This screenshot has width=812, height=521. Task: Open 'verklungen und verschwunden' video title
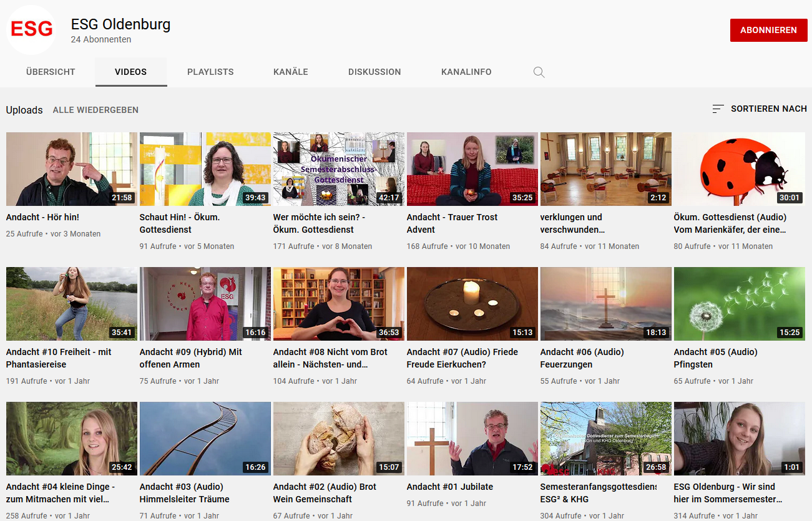click(x=572, y=223)
